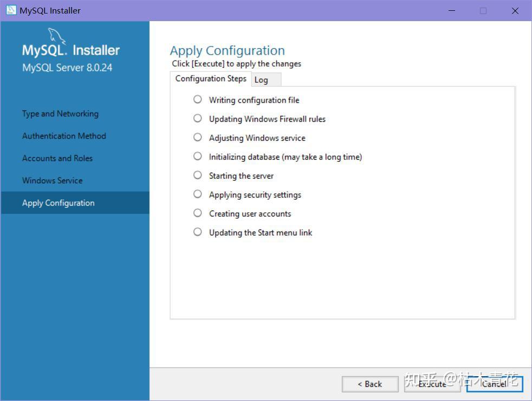This screenshot has height=401, width=532.
Task: Cancel the MySQL configuration
Action: [495, 384]
